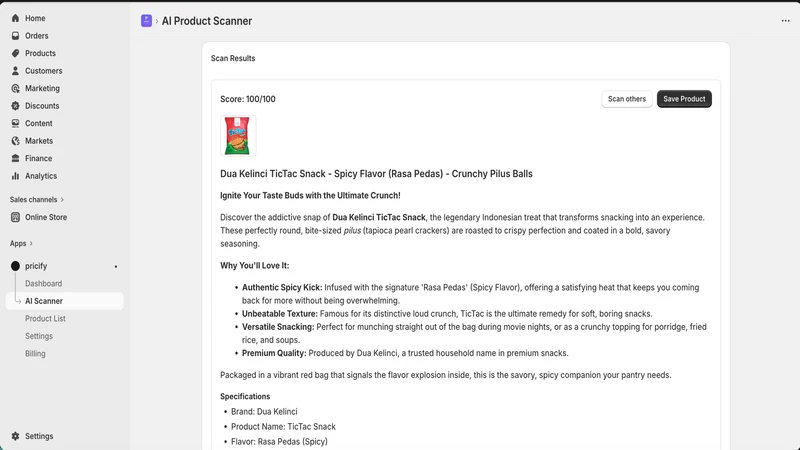Click the Marketing target icon
Image resolution: width=800 pixels, height=450 pixels.
(x=15, y=88)
